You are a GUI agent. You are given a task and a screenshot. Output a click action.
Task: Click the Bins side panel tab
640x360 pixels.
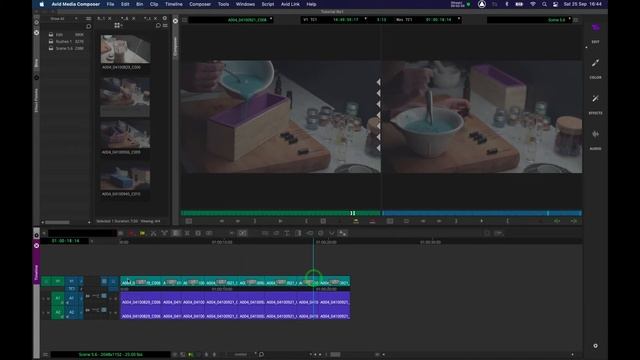tap(36, 63)
